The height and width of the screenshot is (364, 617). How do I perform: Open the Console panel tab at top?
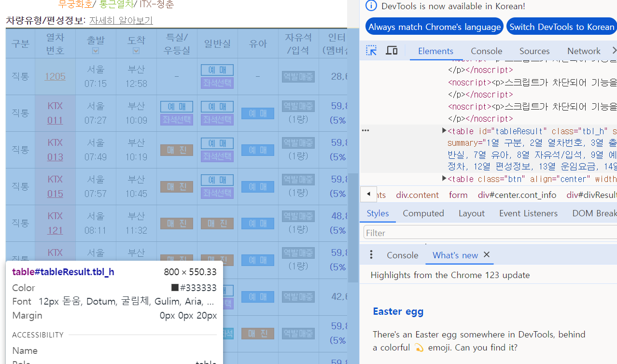tap(487, 51)
